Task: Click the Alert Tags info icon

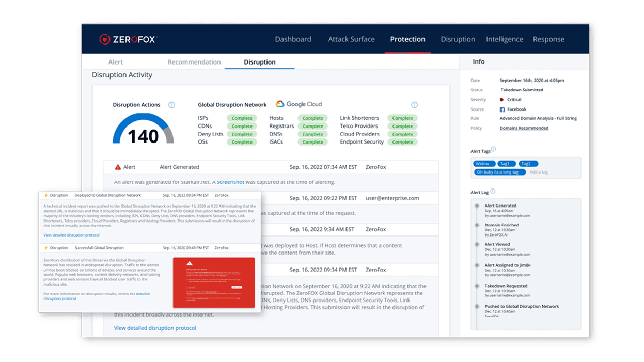Action: coord(493,150)
